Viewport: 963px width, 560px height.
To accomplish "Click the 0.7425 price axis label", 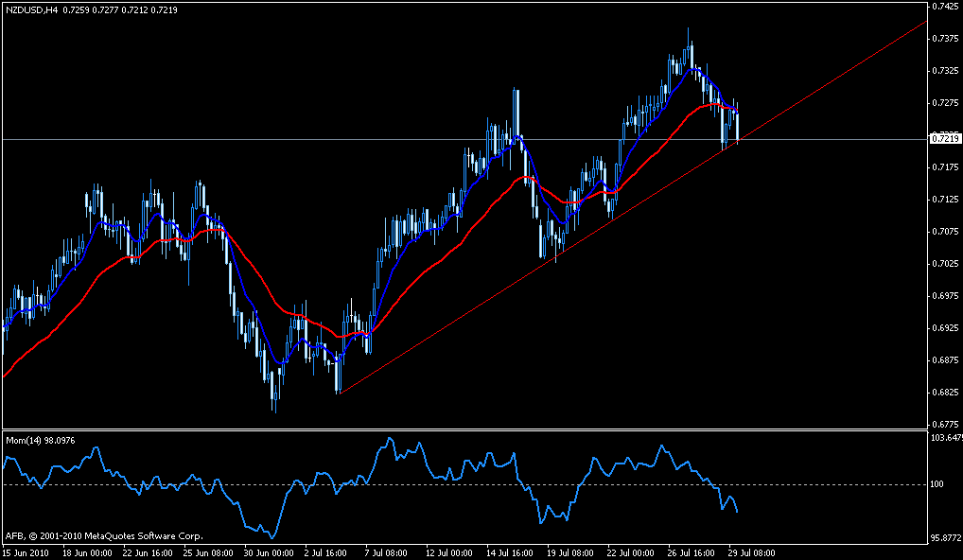I will 944,7.
